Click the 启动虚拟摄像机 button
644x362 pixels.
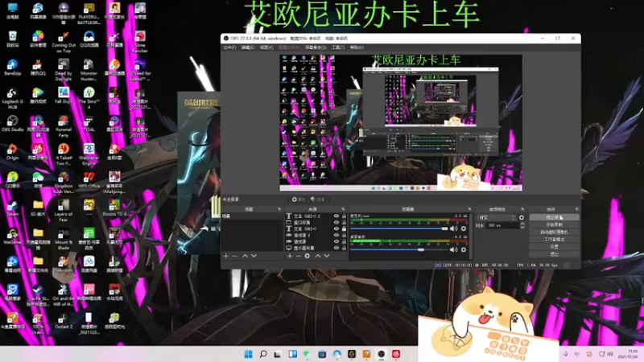[554, 232]
